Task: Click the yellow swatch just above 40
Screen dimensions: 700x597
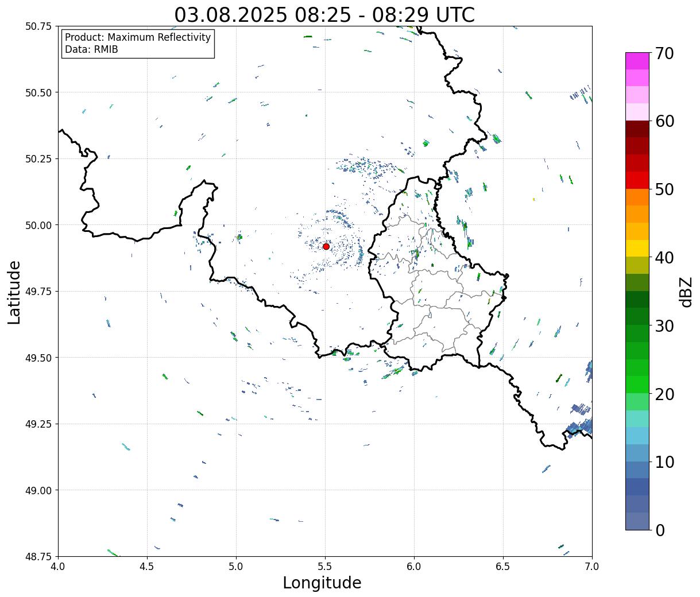Action: [637, 248]
